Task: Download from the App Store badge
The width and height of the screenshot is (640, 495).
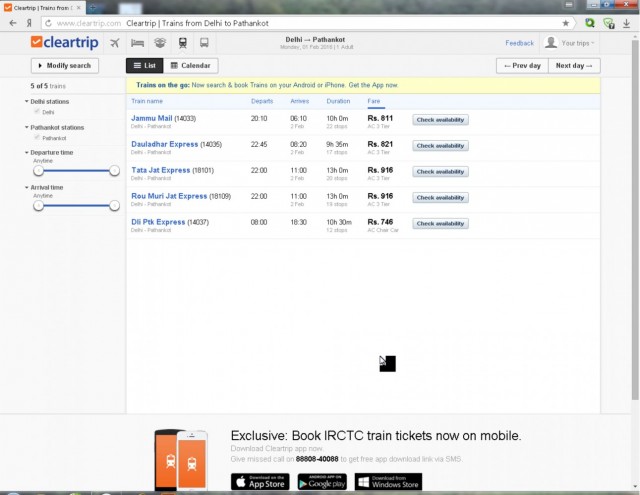Action: coord(260,482)
